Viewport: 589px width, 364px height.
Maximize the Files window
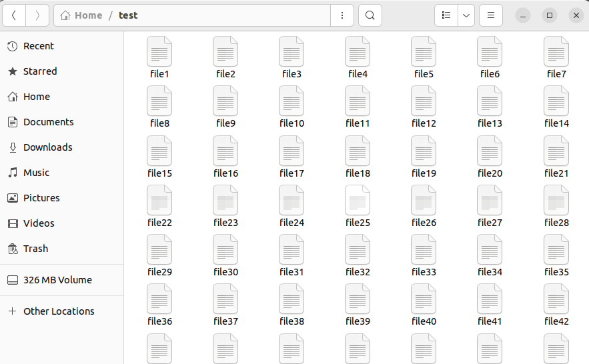(x=549, y=15)
